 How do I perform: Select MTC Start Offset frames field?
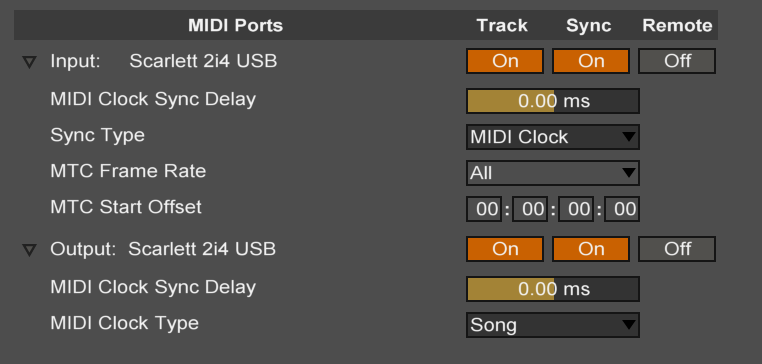tap(622, 209)
